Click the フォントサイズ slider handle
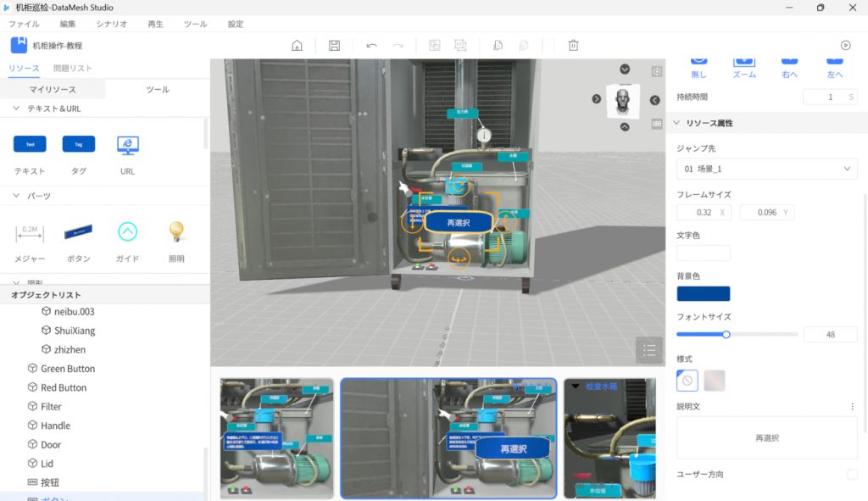 click(x=726, y=334)
